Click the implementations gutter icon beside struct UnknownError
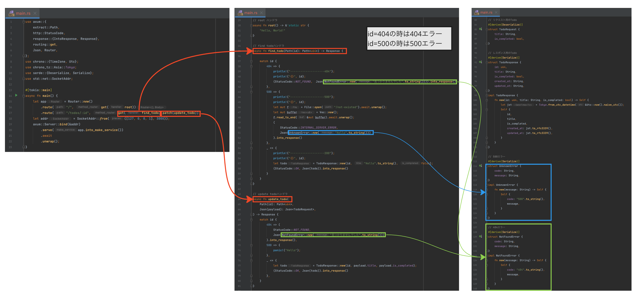 point(480,166)
